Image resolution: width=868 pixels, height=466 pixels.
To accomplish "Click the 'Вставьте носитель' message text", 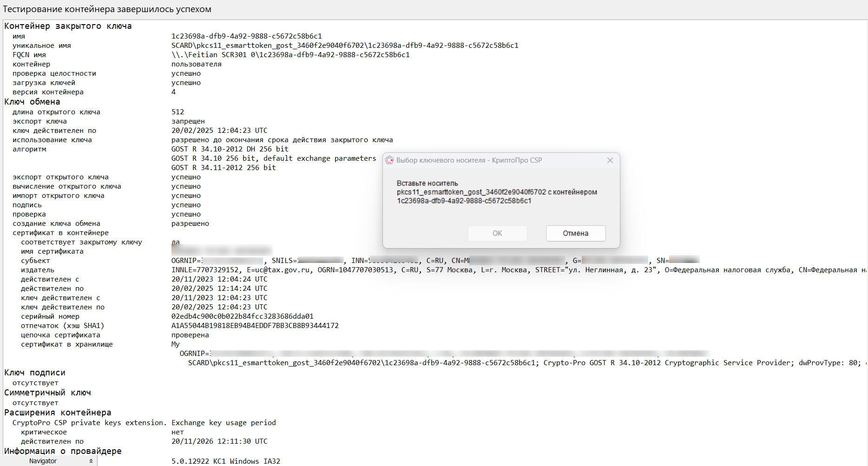I will click(x=427, y=183).
